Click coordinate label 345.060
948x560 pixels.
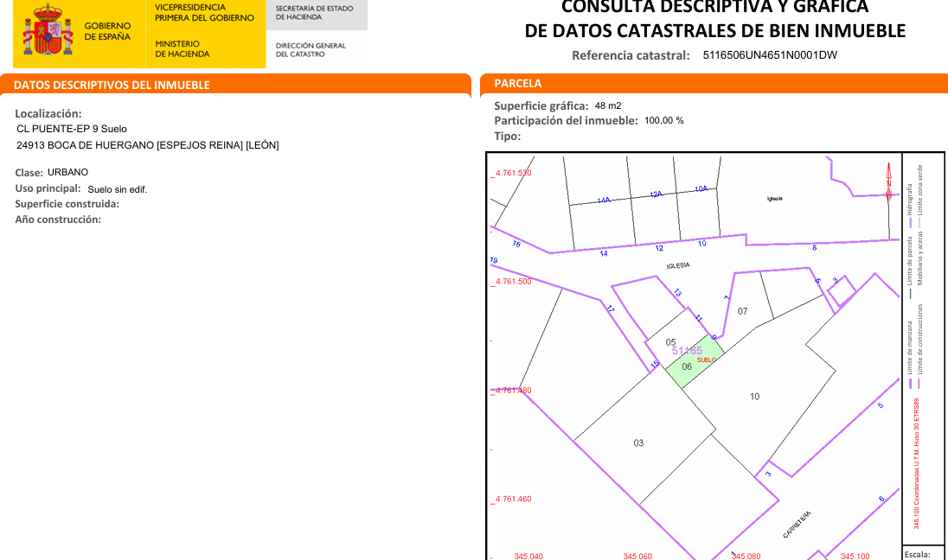tap(637, 557)
